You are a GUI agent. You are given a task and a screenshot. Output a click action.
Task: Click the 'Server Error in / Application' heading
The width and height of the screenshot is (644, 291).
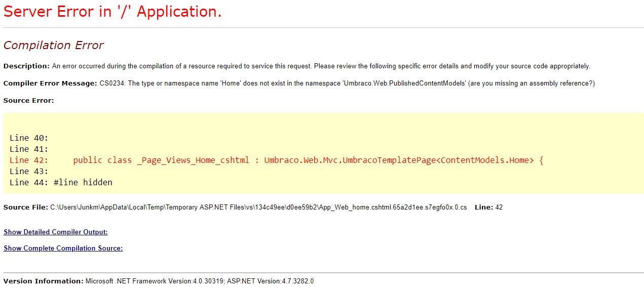tap(112, 12)
